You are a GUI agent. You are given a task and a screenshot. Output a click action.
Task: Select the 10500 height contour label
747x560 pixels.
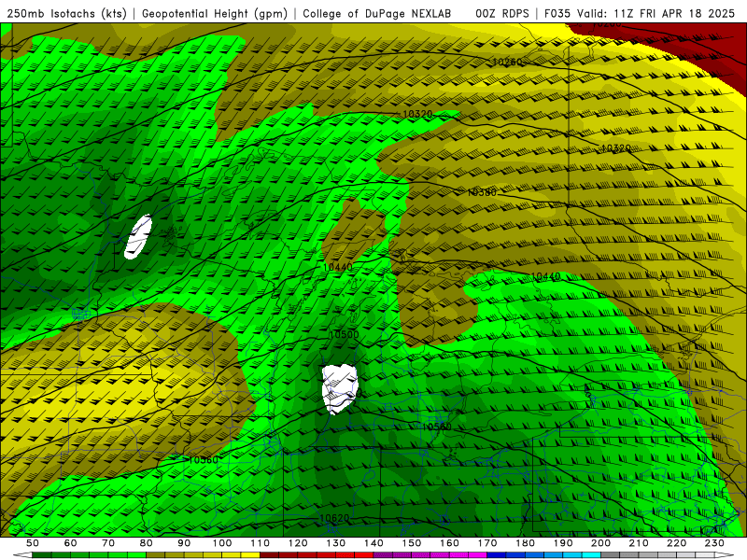coord(344,334)
